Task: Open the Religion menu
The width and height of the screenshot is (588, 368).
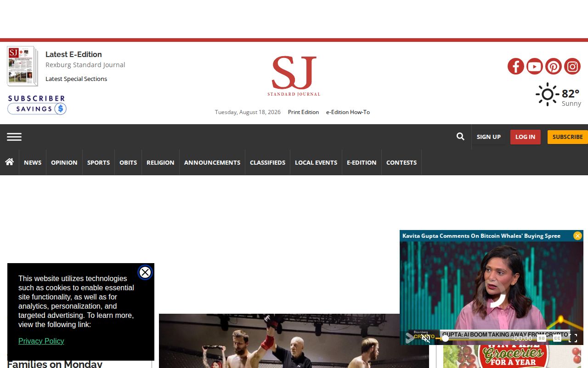Action: click(160, 162)
